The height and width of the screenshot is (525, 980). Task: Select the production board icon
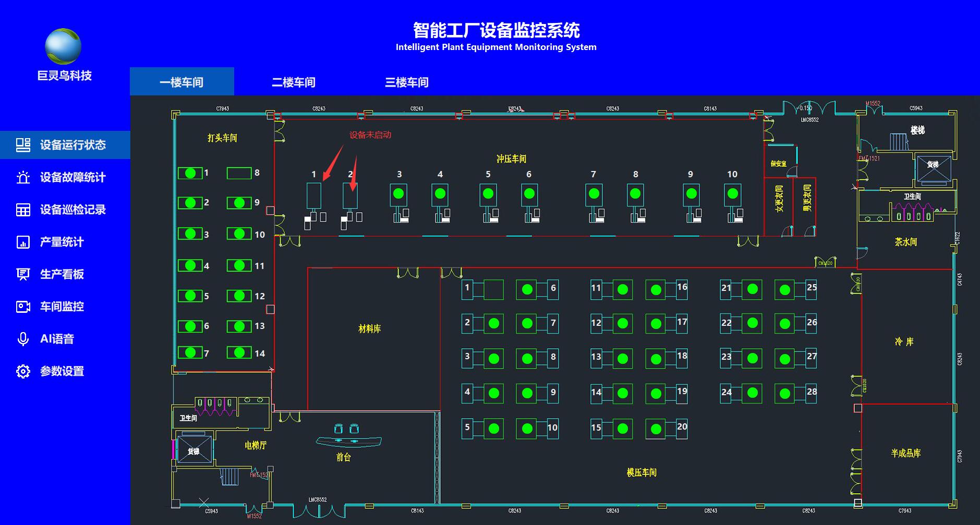(23, 274)
